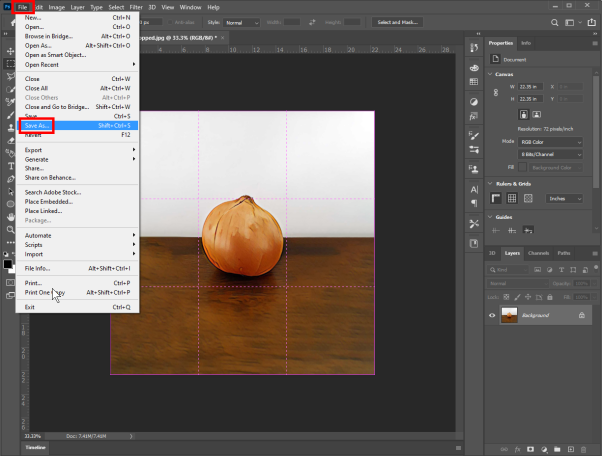Viewport: 602px width, 456px height.
Task: Delete layer trash icon
Action: (584, 449)
